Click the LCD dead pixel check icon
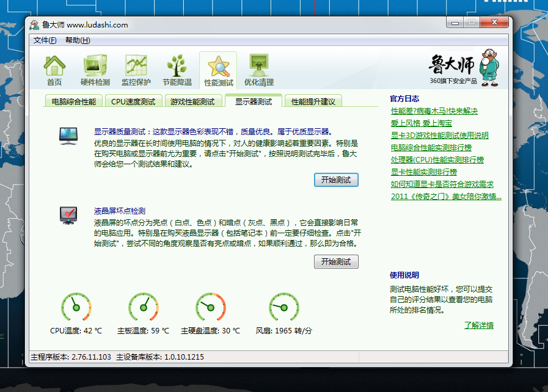The height and width of the screenshot is (392, 548). pyautogui.click(x=68, y=216)
